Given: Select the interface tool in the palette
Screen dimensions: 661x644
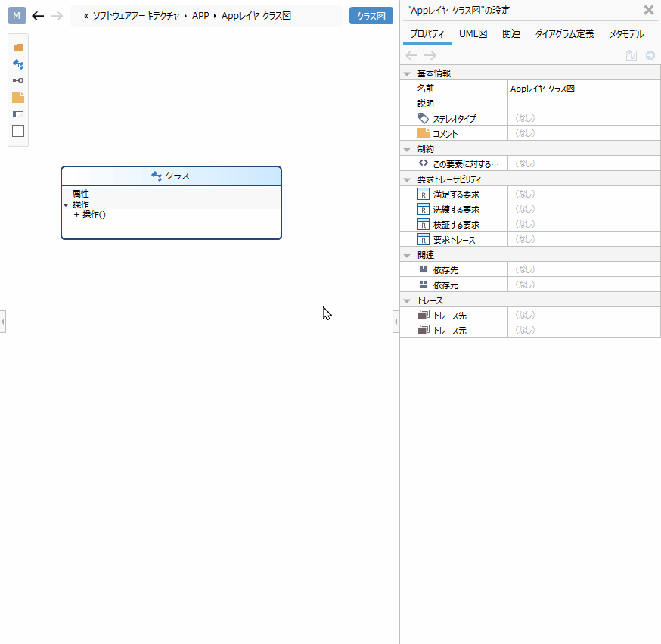Looking at the screenshot, I should 18,80.
